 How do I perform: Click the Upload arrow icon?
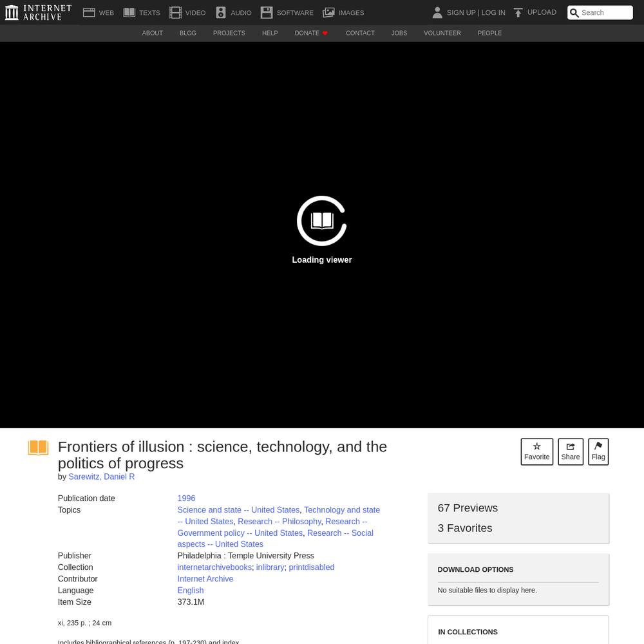[x=518, y=13]
